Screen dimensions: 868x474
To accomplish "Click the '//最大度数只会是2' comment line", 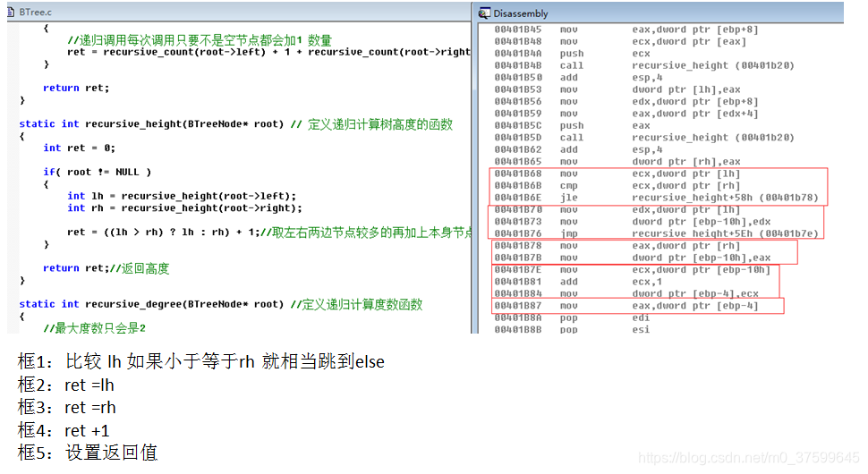I will 95,328.
